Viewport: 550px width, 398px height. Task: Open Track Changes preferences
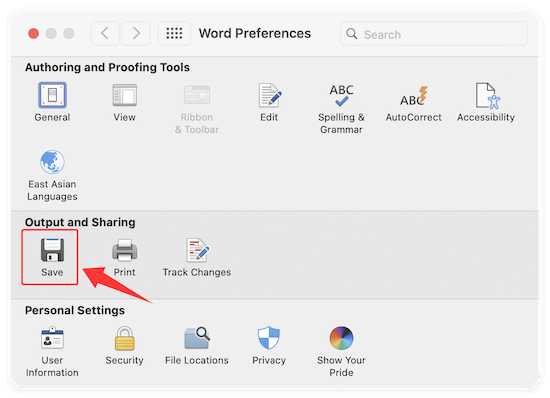point(197,257)
